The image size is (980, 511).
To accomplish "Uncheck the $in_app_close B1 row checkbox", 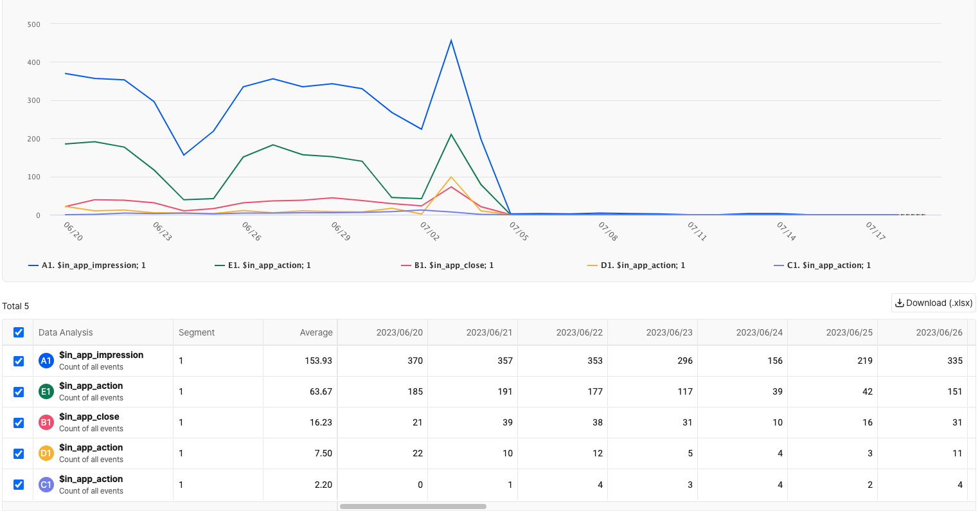I will (x=19, y=423).
